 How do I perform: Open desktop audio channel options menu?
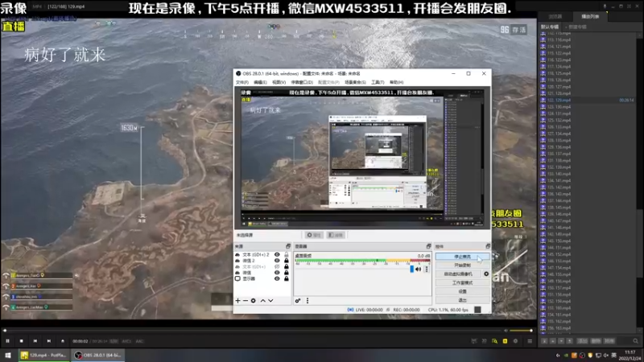coord(427,269)
